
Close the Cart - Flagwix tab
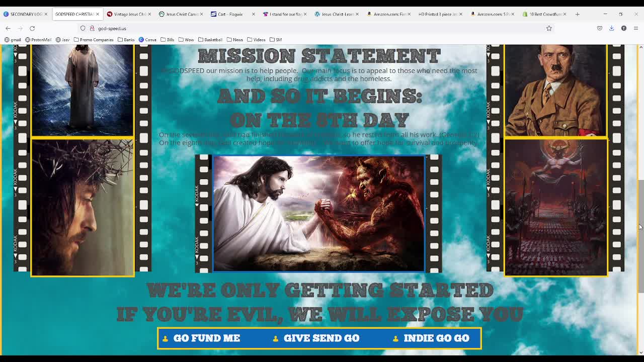(254, 14)
